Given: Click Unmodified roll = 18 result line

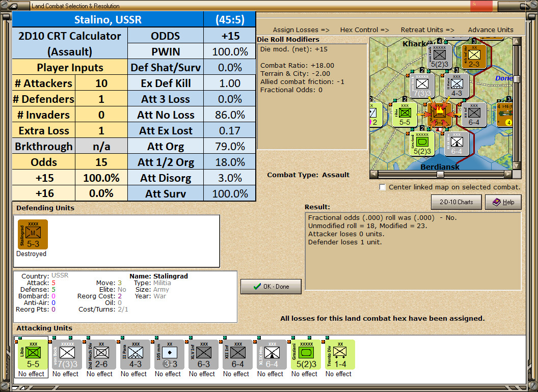Looking at the screenshot, I should (x=367, y=226).
